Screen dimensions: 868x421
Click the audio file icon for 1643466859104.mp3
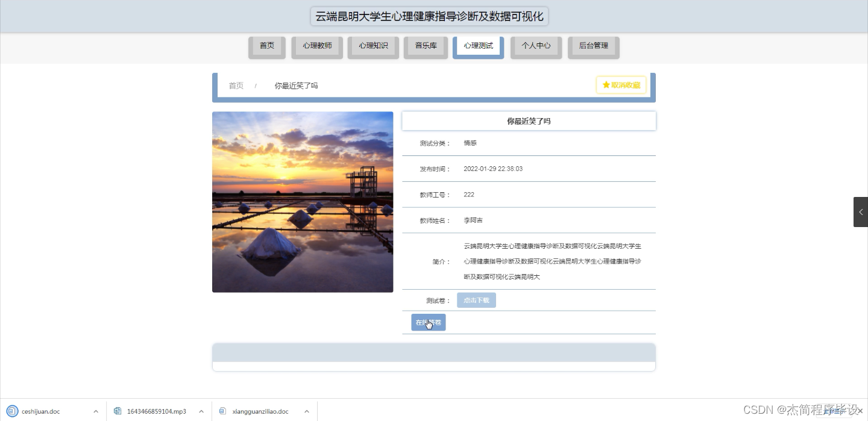(116, 411)
